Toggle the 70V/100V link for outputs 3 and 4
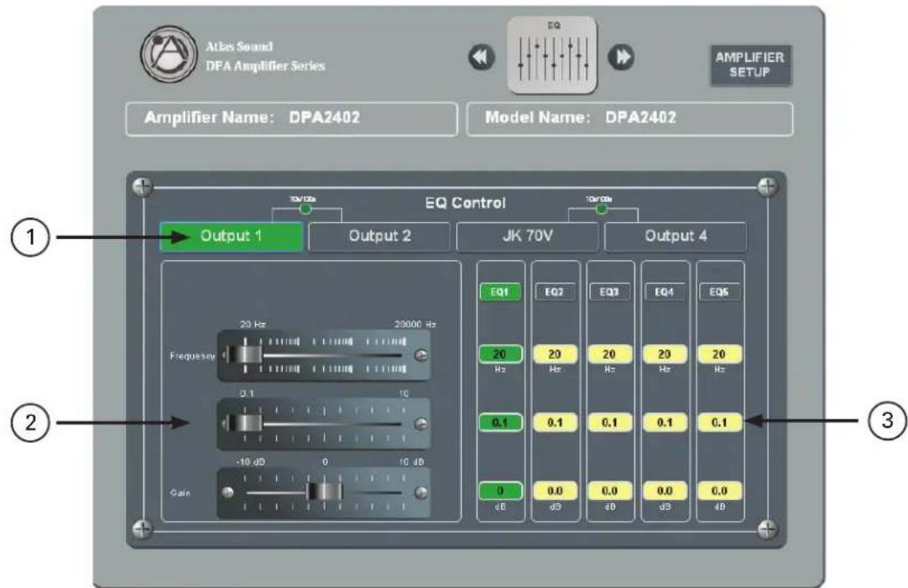Image resolution: width=908 pixels, height=588 pixels. tap(601, 208)
